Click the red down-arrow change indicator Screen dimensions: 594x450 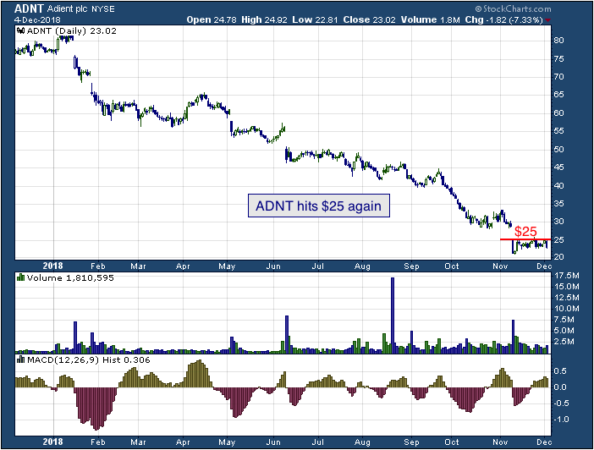[548, 20]
